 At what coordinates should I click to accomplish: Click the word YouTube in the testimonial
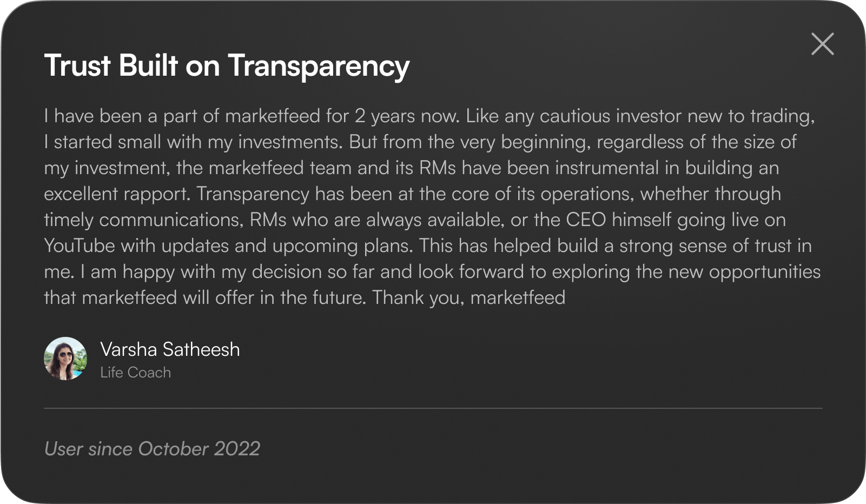[x=80, y=246]
